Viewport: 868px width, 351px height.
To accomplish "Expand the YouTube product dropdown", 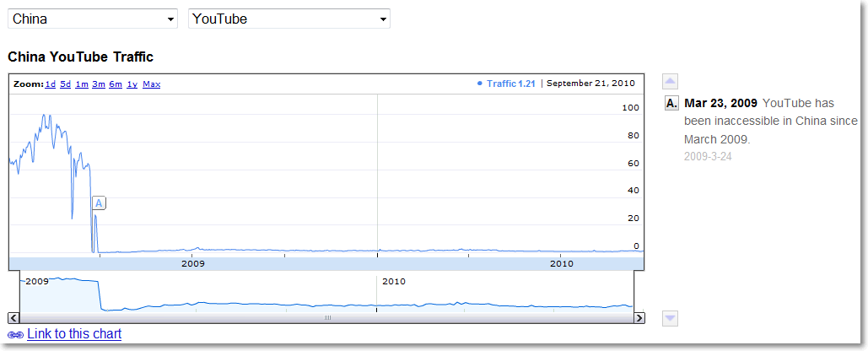I will (289, 19).
